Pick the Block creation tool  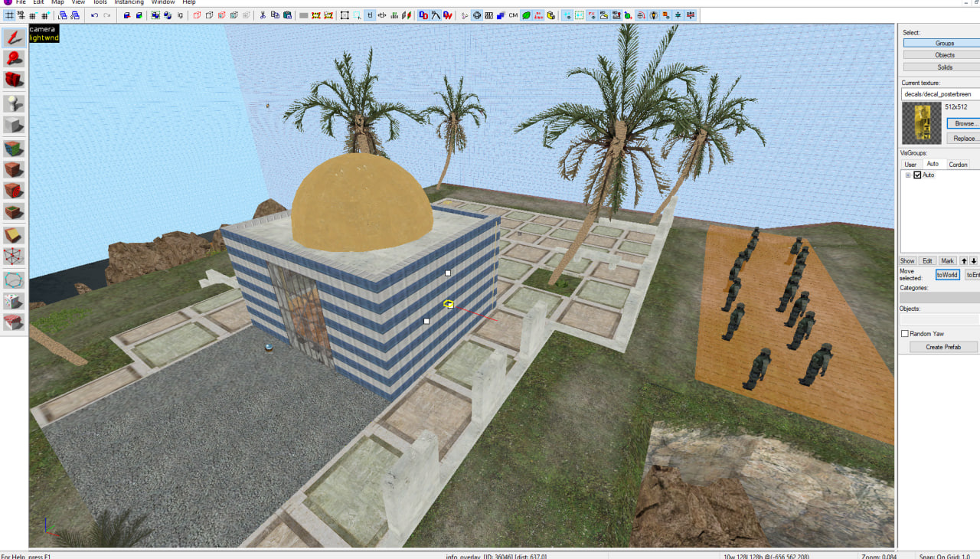[x=14, y=125]
